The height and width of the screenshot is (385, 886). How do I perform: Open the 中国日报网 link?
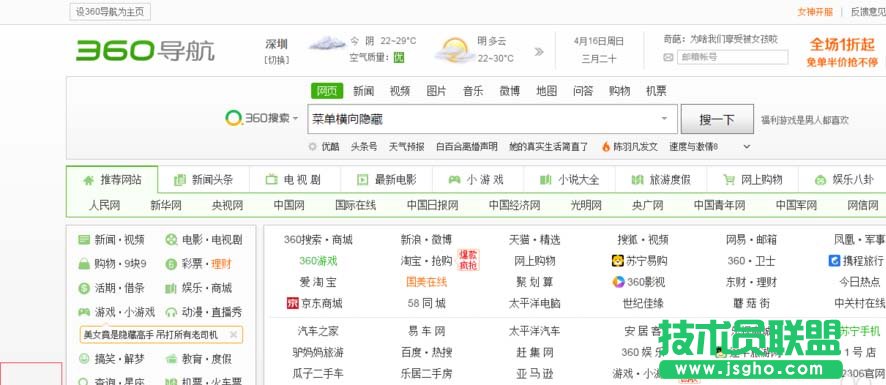tap(432, 205)
